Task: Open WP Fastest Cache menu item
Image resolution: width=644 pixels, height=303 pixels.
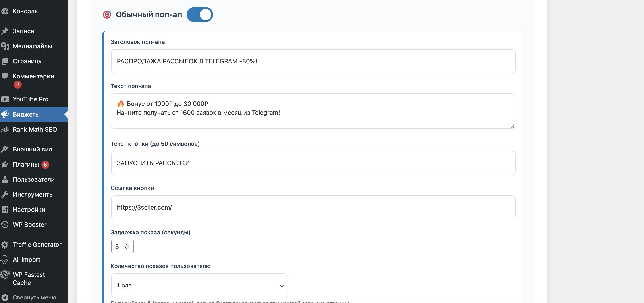Action: (x=34, y=278)
